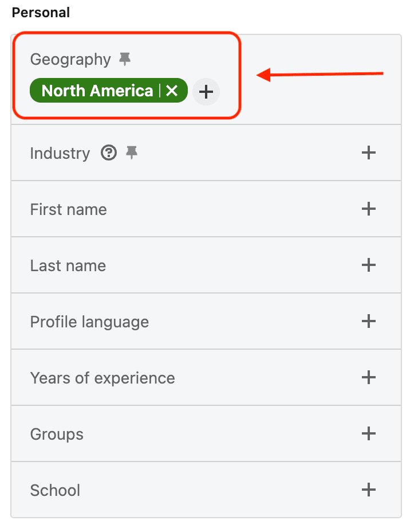Choose the Profile language filter label

89,322
